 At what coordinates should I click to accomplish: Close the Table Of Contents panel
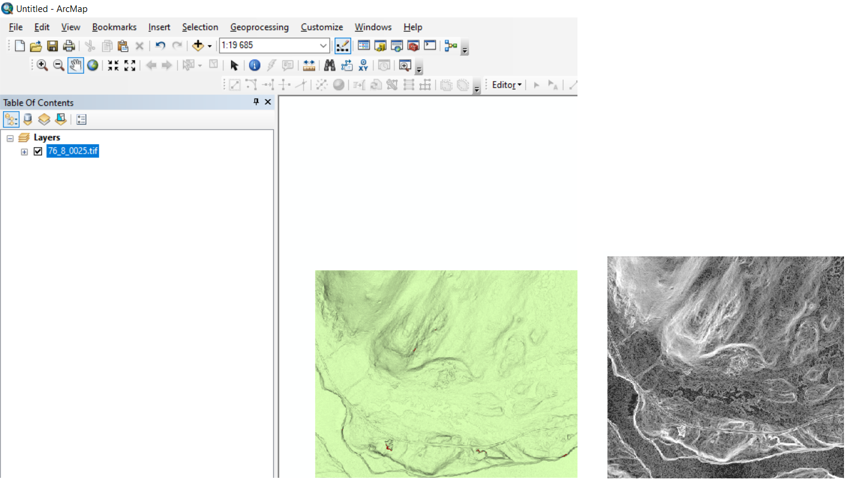(x=268, y=102)
